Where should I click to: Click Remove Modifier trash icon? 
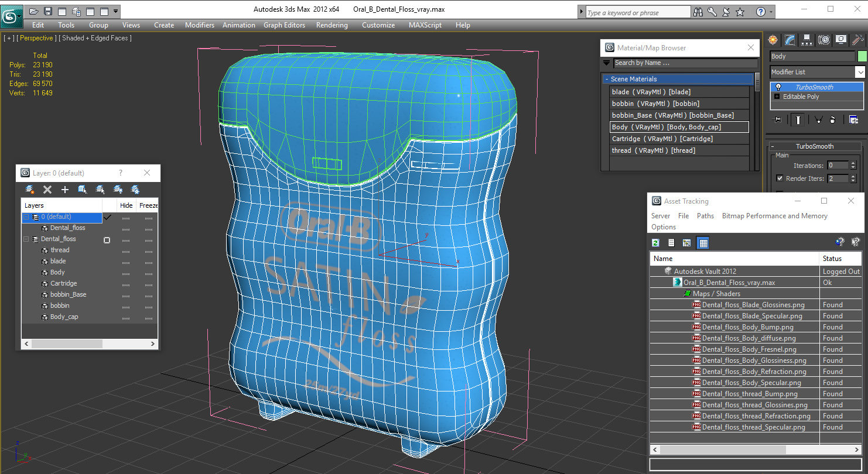tap(832, 119)
